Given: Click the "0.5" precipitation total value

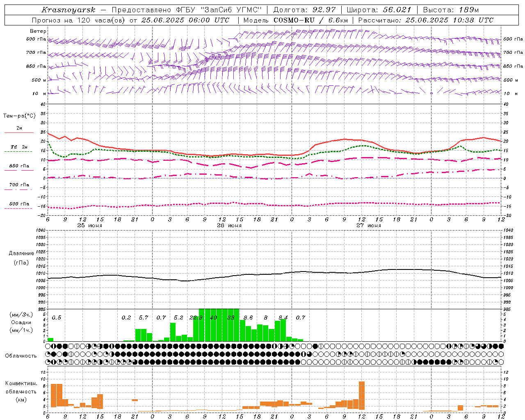Looking at the screenshot, I should coord(57,318).
